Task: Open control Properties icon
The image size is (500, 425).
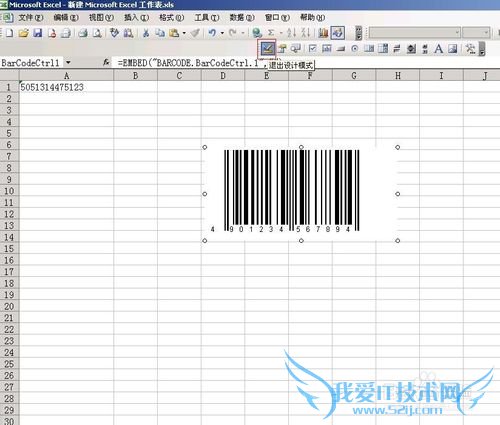Action: pyautogui.click(x=282, y=49)
